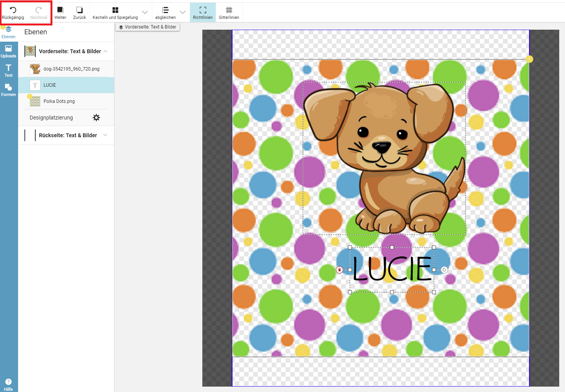Click the yellow warning dot on canvas edge
This screenshot has width=565, height=392.
pyautogui.click(x=530, y=59)
